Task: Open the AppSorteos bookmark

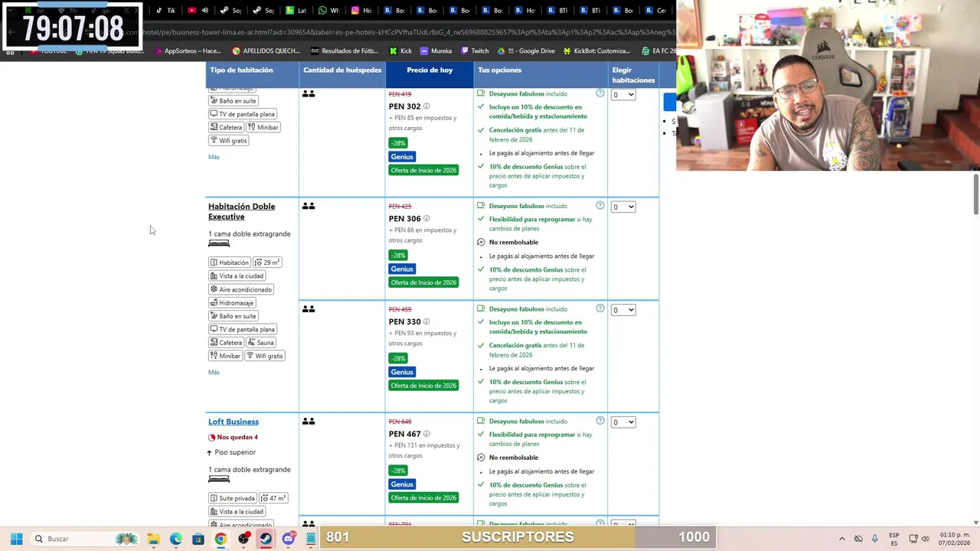Action: pos(187,51)
